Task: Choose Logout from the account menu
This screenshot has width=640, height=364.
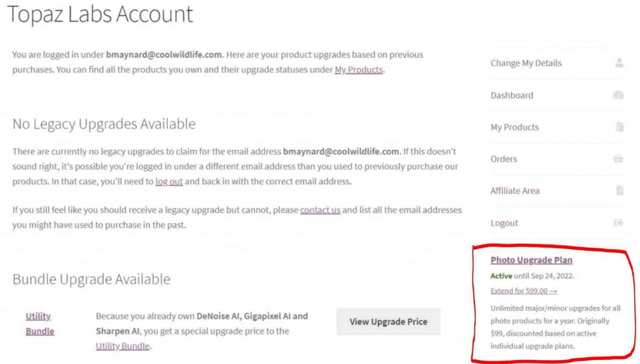Action: coord(504,223)
